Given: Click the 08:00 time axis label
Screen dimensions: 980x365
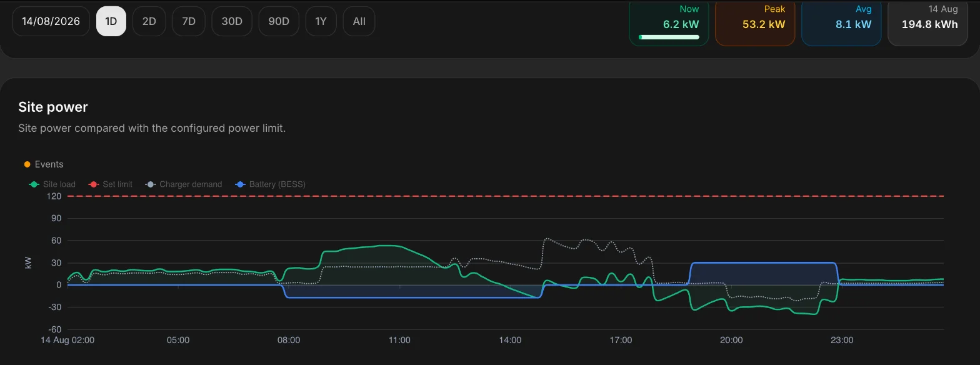Looking at the screenshot, I should (289, 341).
